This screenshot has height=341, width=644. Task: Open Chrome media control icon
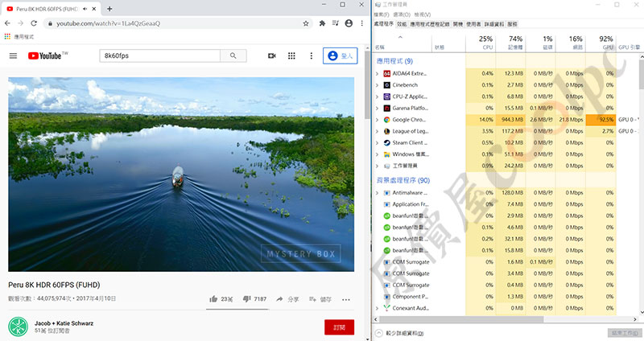tap(336, 23)
